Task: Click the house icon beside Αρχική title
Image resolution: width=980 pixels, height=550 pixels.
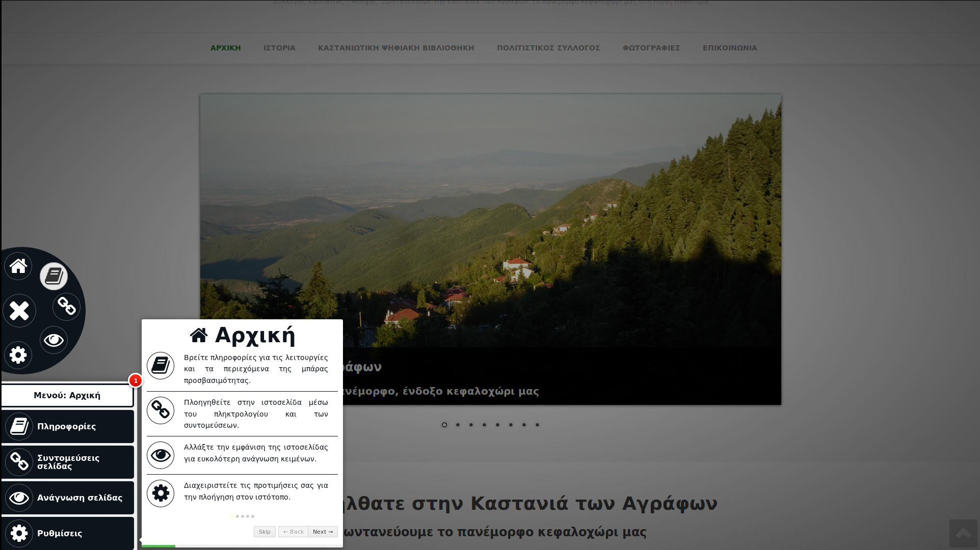Action: click(x=199, y=335)
